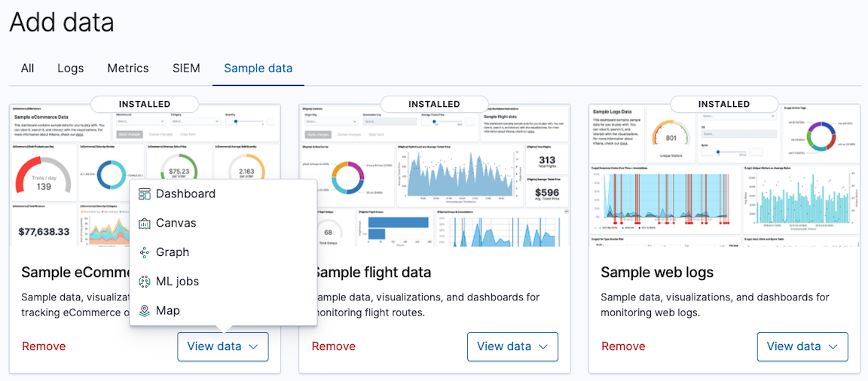Viewport: 868px width, 381px height.
Task: Click the ML jobs icon in menu
Action: pos(145,282)
